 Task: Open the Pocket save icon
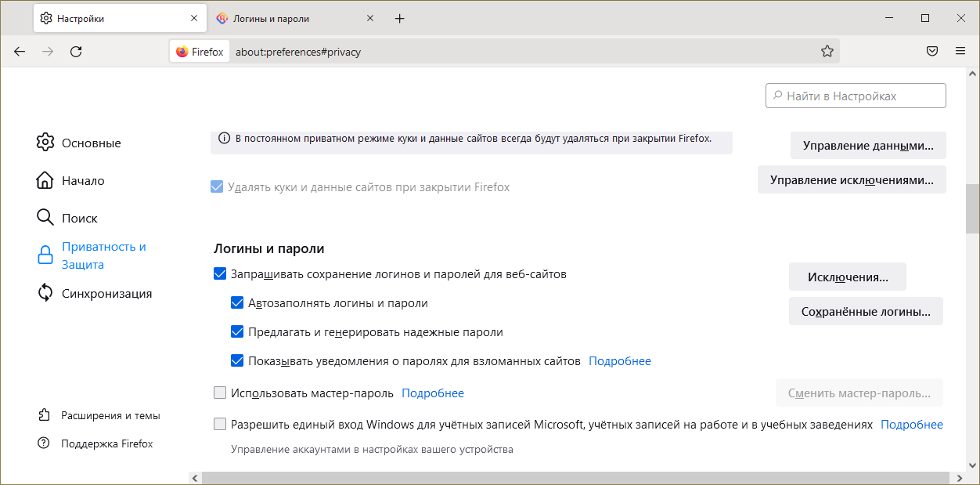[x=932, y=52]
